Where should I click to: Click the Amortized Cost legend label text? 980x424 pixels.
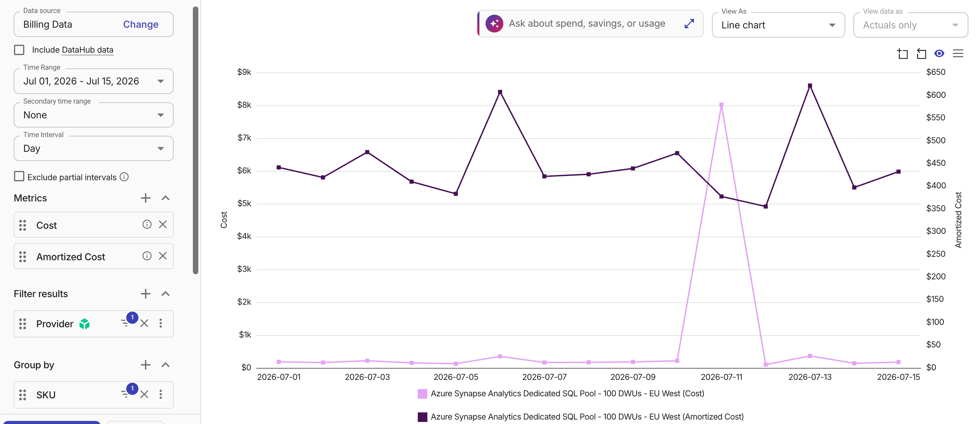pos(587,417)
